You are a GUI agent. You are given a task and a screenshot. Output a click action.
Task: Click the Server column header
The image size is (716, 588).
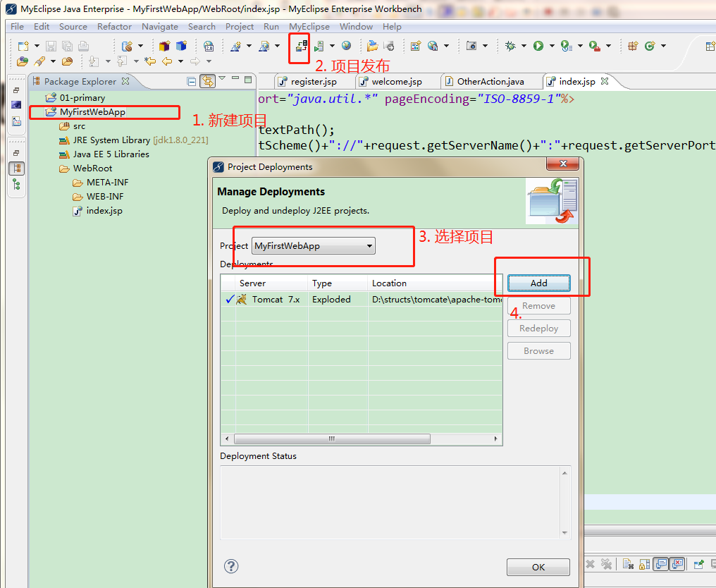pyautogui.click(x=271, y=283)
